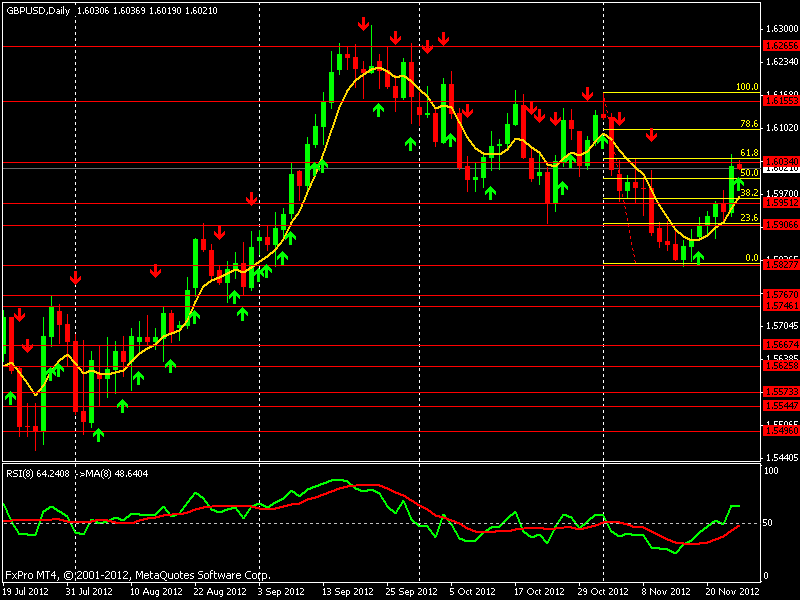Click the RSI(8) 64.2408 indicator label
The height and width of the screenshot is (600, 800).
click(x=38, y=473)
